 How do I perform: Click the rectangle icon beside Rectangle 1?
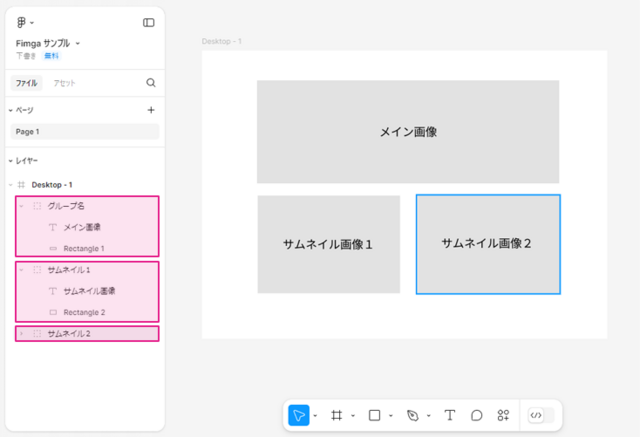[x=53, y=248]
